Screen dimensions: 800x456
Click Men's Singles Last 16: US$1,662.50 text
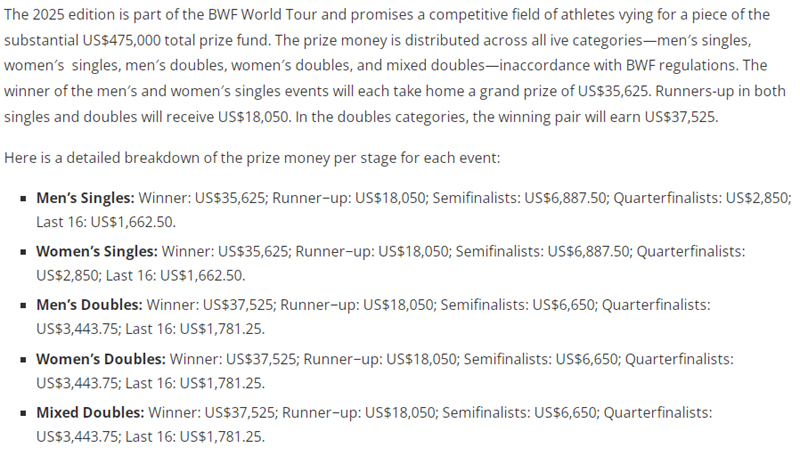[106, 222]
